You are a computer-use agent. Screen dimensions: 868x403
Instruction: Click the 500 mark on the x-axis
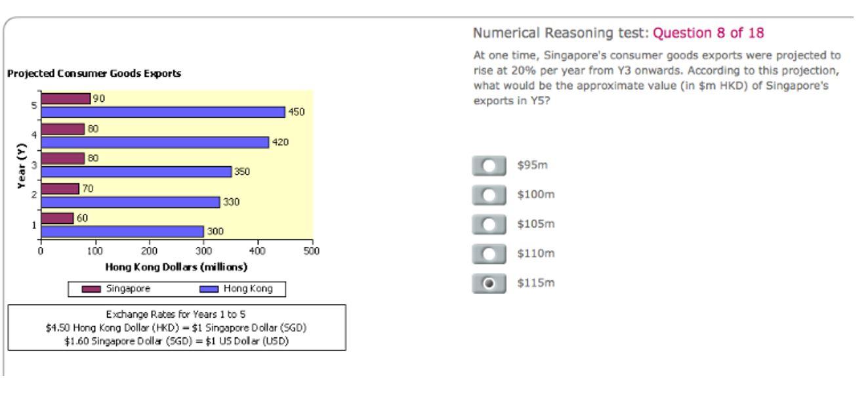pos(310,249)
